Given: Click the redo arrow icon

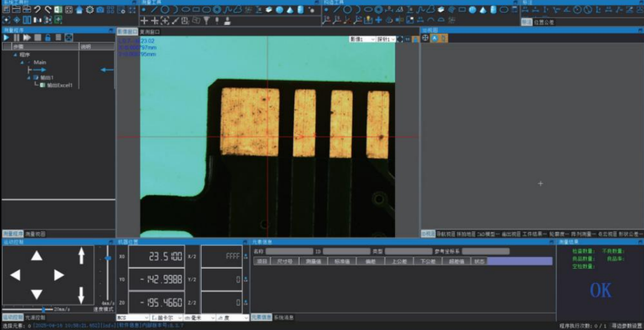Looking at the screenshot, I should coord(48,10).
